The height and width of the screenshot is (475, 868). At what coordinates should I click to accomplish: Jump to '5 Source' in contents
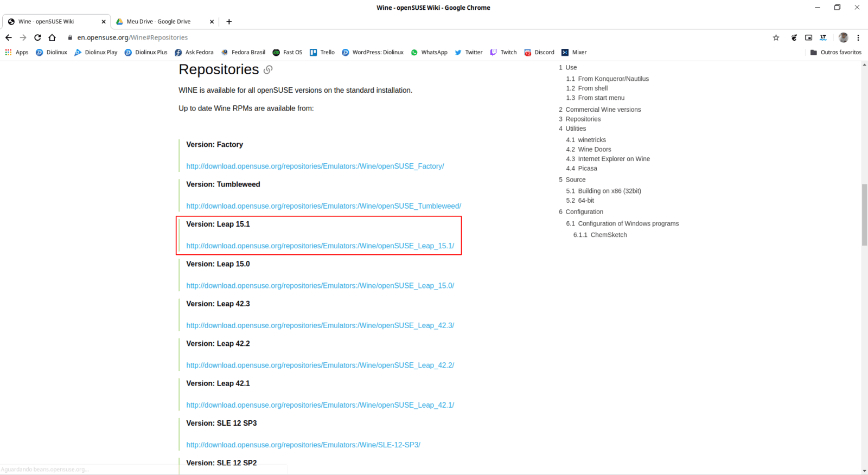(572, 180)
